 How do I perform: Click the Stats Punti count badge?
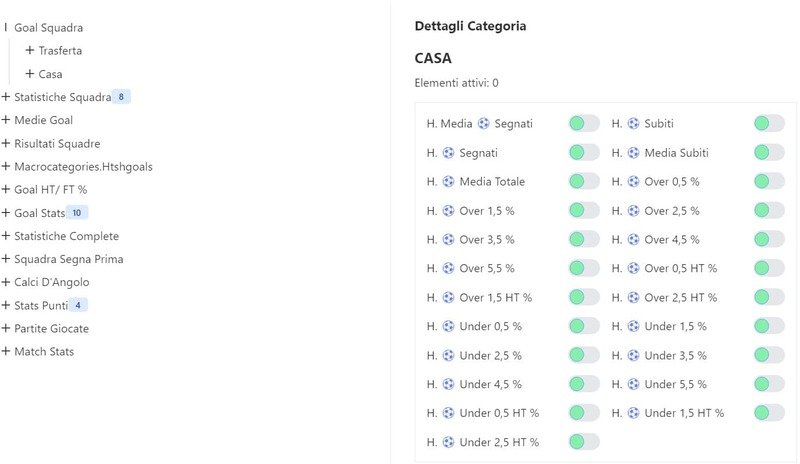79,305
